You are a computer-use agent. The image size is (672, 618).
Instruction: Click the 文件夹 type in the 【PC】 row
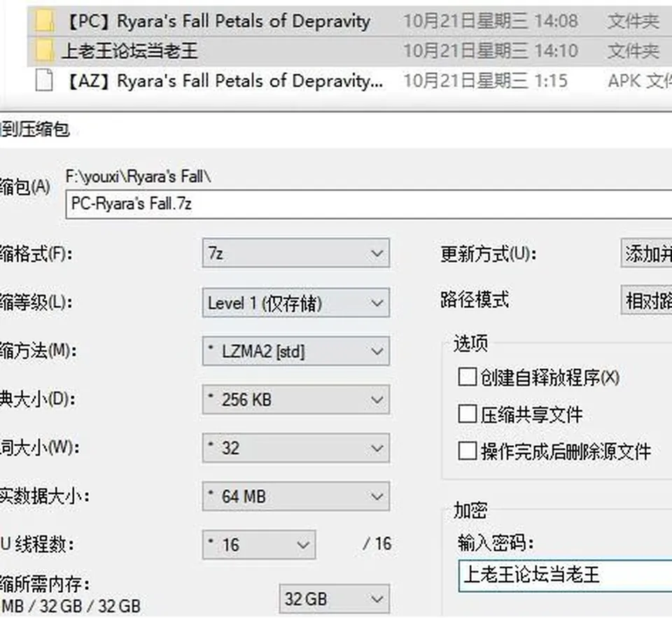point(633,21)
